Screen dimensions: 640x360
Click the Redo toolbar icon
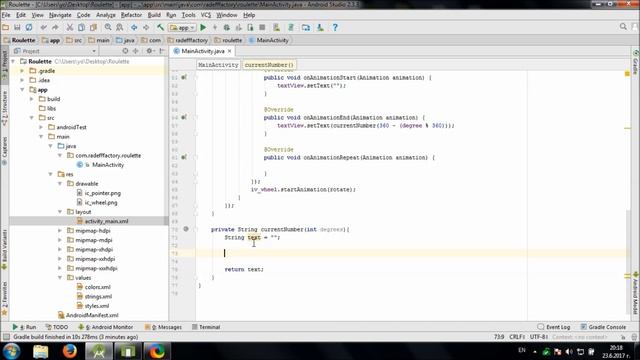click(x=55, y=27)
